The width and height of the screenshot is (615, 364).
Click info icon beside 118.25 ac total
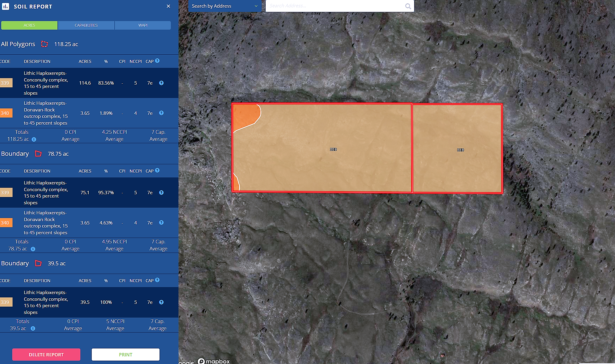point(34,139)
